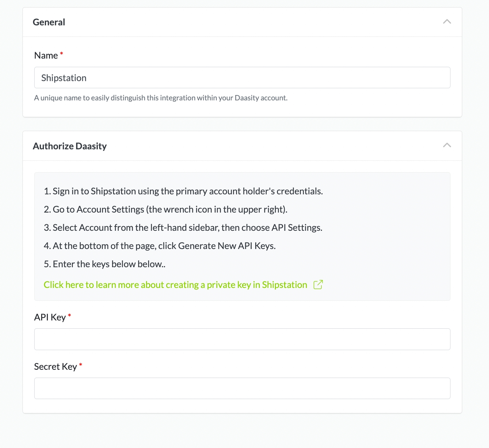Screen dimensions: 489x448
Task: Click the unique name helper text
Action: 161,98
